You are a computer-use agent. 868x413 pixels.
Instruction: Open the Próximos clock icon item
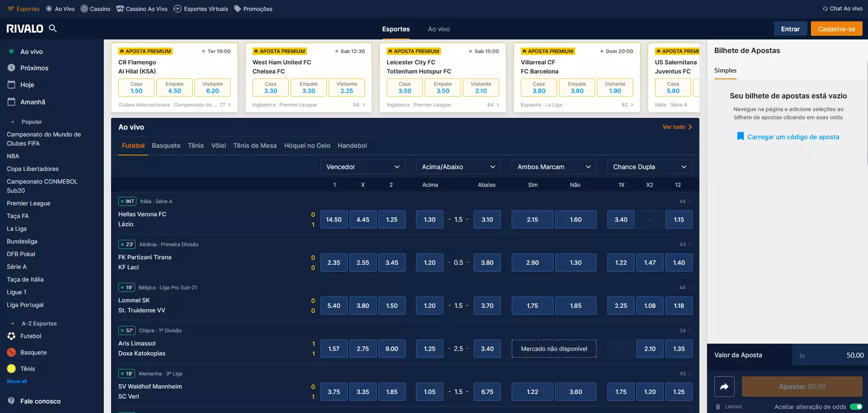tap(12, 68)
